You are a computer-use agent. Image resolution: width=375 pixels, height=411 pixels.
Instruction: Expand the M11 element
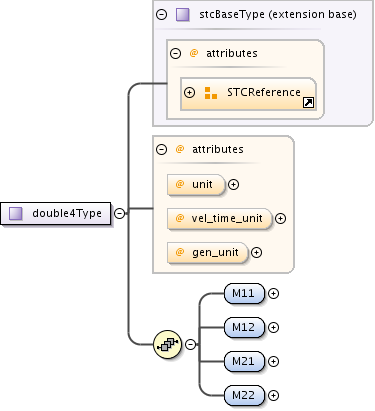(273, 293)
